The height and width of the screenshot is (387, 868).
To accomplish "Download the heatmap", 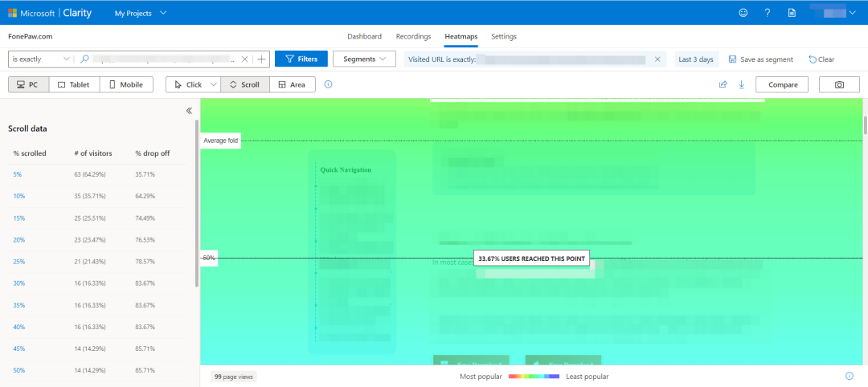I will tap(742, 84).
